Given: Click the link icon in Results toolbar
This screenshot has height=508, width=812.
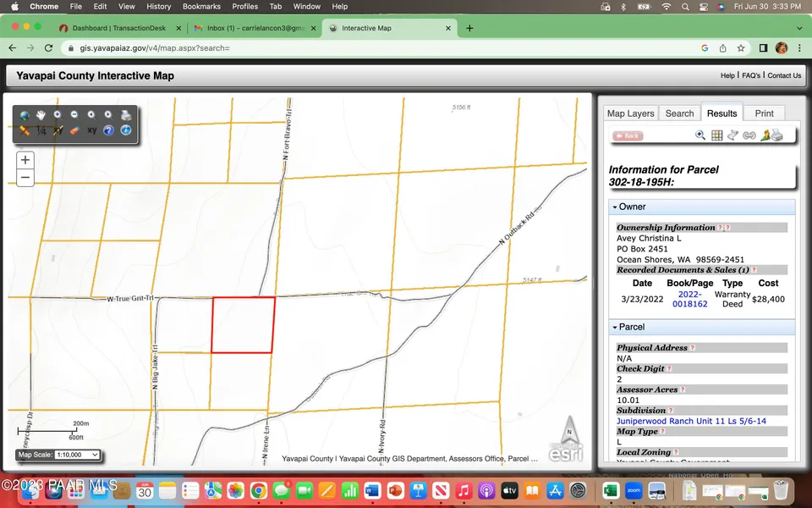Looking at the screenshot, I should (x=749, y=135).
